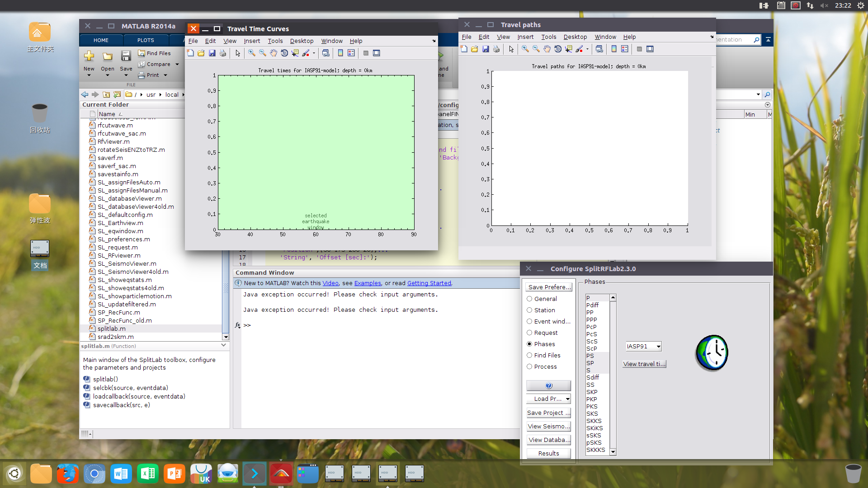The image size is (868, 488).
Task: Open the Tools menu in Travel paths window
Action: click(548, 37)
